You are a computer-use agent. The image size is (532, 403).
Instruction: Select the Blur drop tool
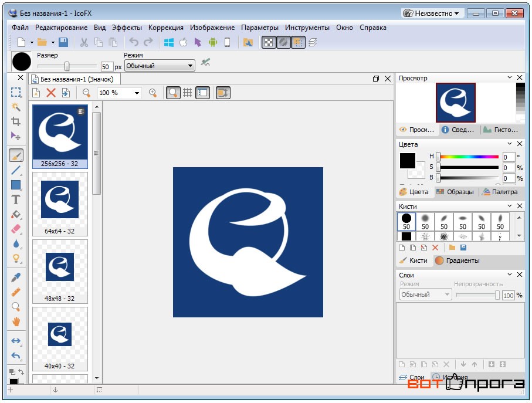tap(16, 244)
